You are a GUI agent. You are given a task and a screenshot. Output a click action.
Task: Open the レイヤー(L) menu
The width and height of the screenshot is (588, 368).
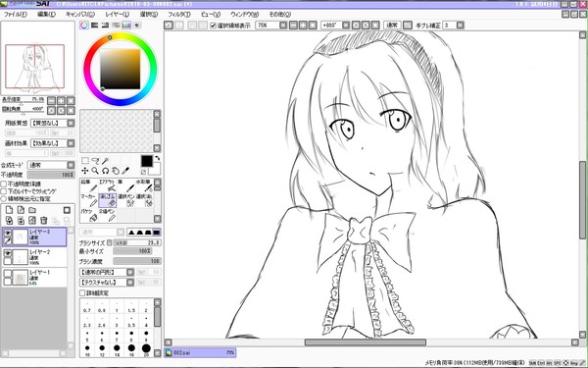pos(117,15)
